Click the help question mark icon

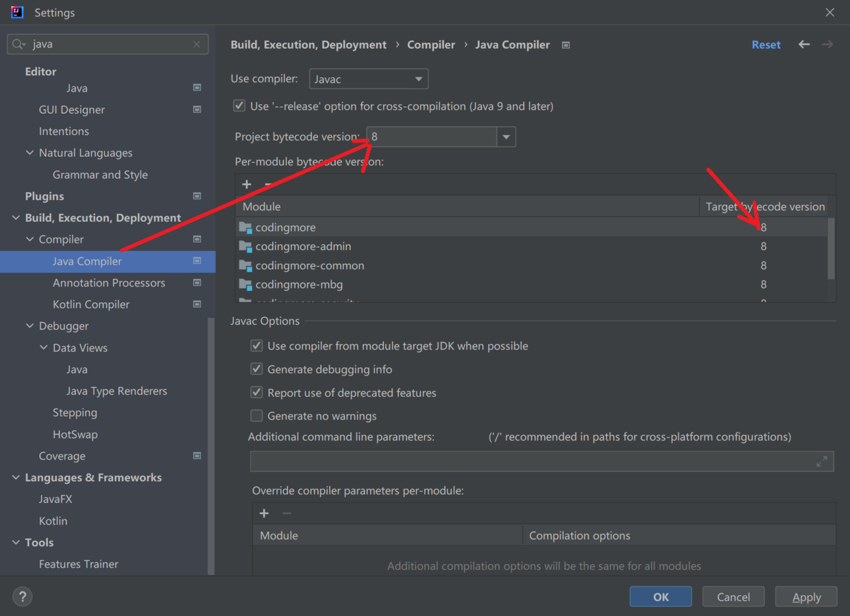point(23,596)
